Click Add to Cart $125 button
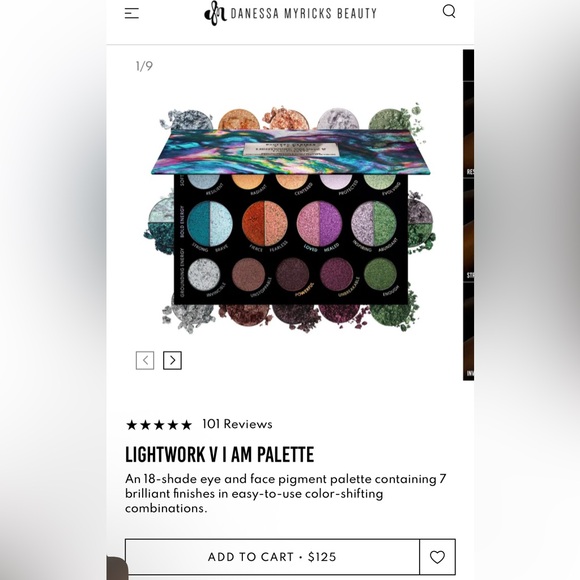Screen dimensions: 580x580 pos(272,557)
